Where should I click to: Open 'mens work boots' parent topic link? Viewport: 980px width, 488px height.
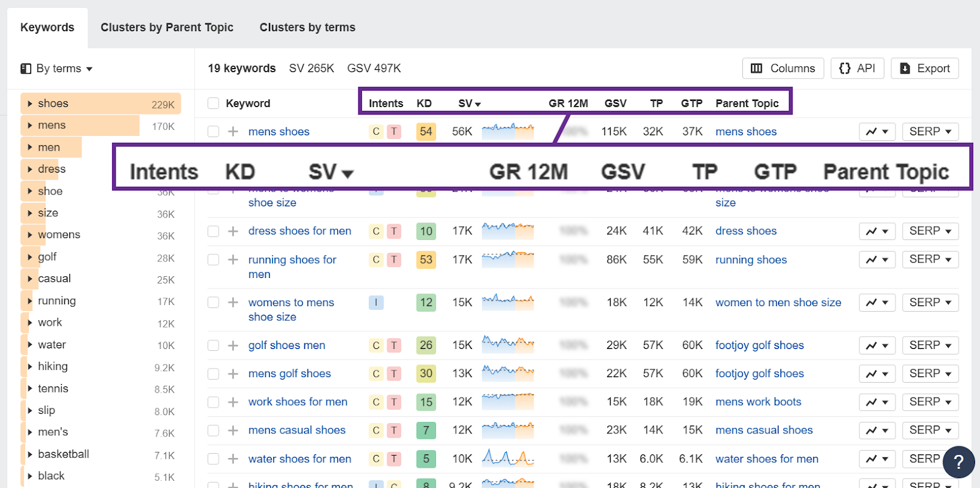point(758,402)
